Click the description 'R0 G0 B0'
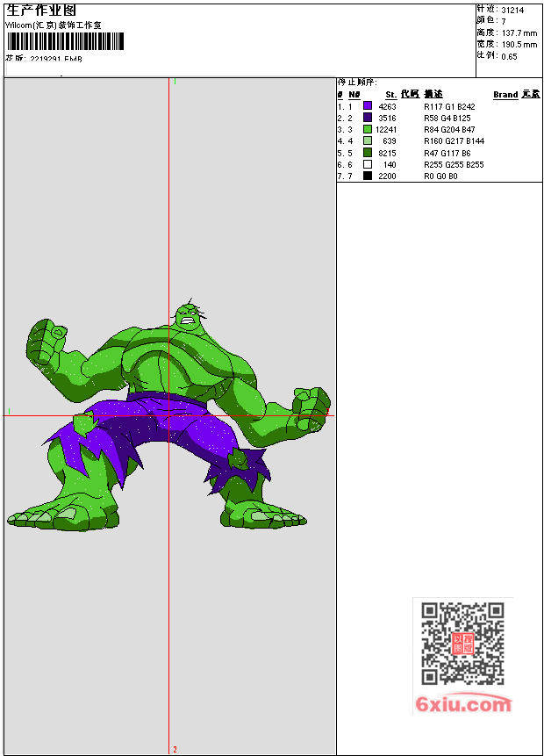Screen dimensions: 544x756 440,176
